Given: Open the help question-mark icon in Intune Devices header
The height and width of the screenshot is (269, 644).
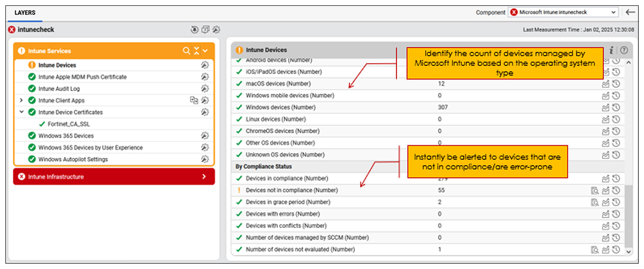Looking at the screenshot, I should 624,50.
